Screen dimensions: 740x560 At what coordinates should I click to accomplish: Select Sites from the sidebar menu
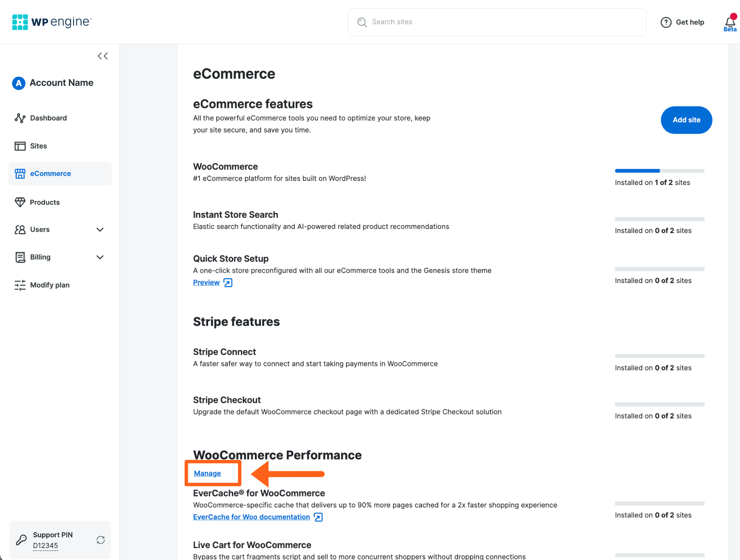38,146
